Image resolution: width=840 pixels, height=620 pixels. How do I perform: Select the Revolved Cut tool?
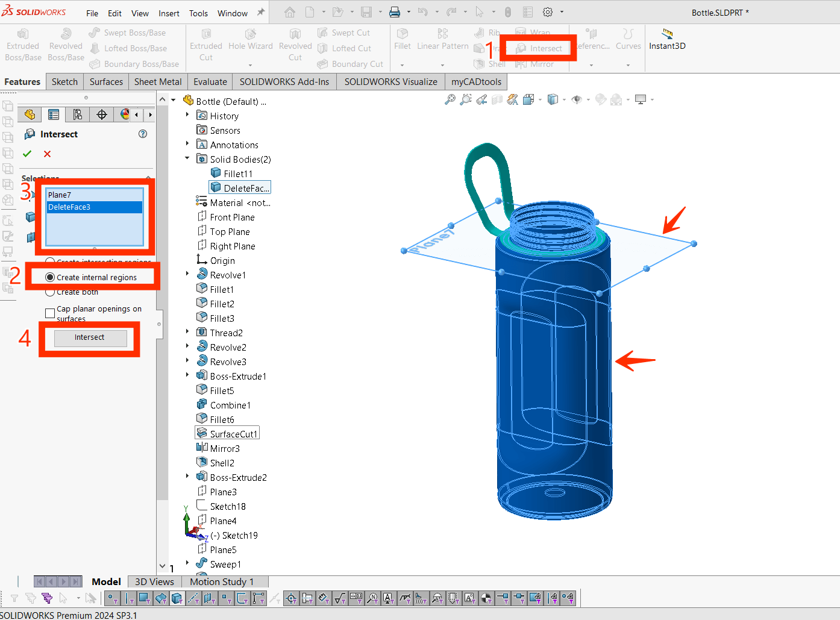(295, 45)
